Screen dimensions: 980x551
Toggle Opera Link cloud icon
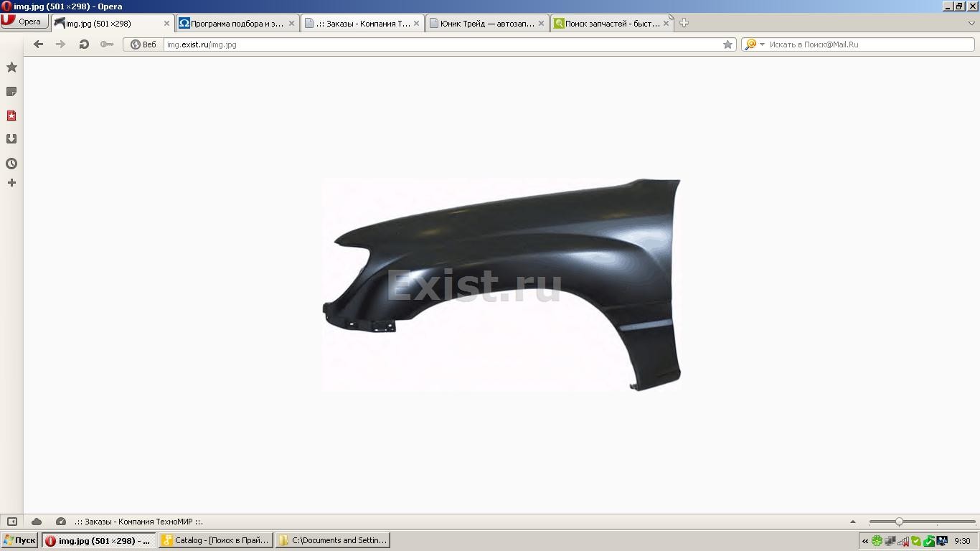37,522
